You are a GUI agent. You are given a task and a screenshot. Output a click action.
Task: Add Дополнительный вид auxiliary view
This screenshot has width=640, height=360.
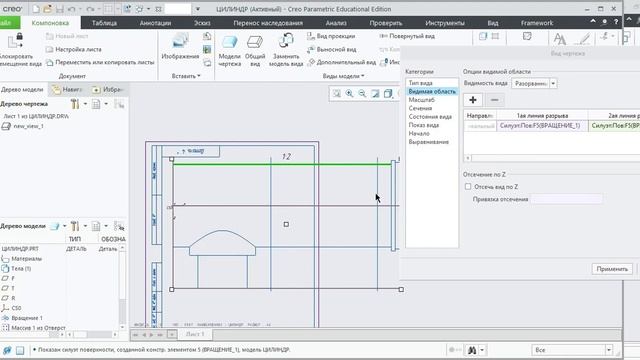(x=342, y=62)
